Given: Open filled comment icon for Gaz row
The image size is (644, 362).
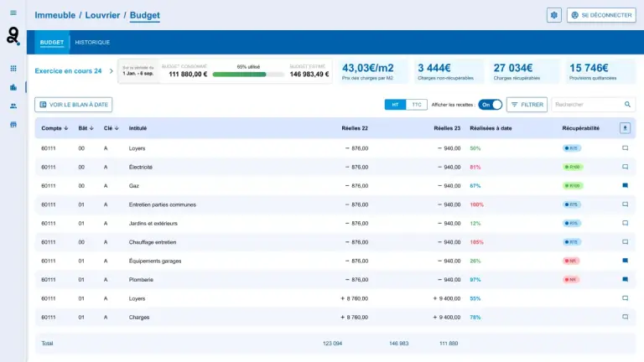Looking at the screenshot, I should click(x=625, y=185).
